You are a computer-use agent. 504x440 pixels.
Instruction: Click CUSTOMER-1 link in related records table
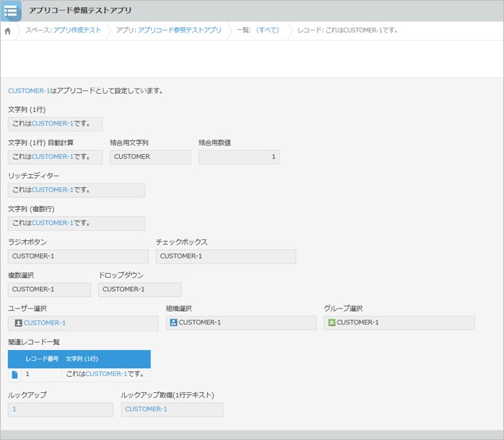point(107,374)
